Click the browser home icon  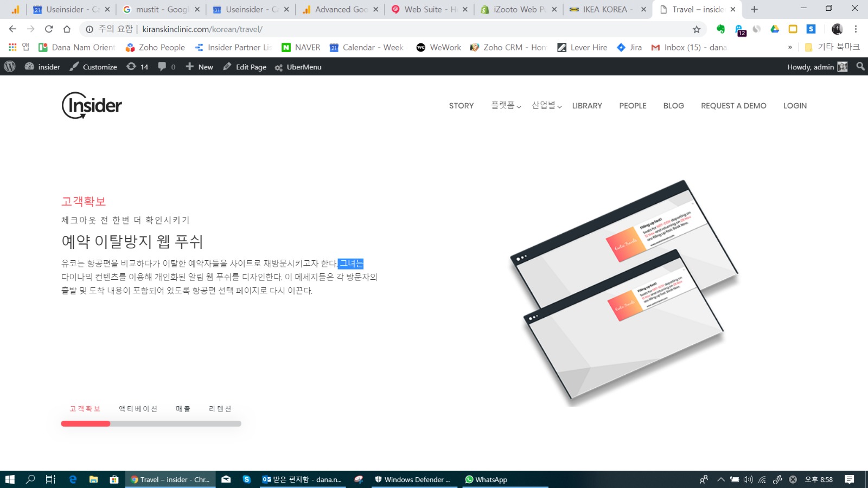(67, 29)
